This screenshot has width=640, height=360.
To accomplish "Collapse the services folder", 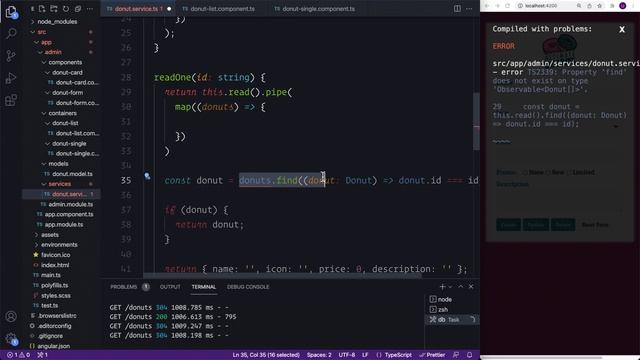I will [60, 184].
